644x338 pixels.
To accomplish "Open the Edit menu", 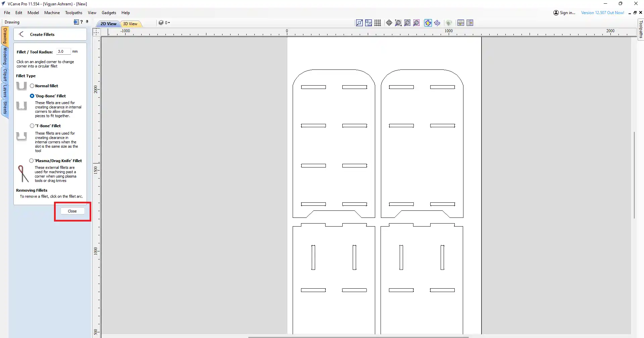I will tap(19, 13).
